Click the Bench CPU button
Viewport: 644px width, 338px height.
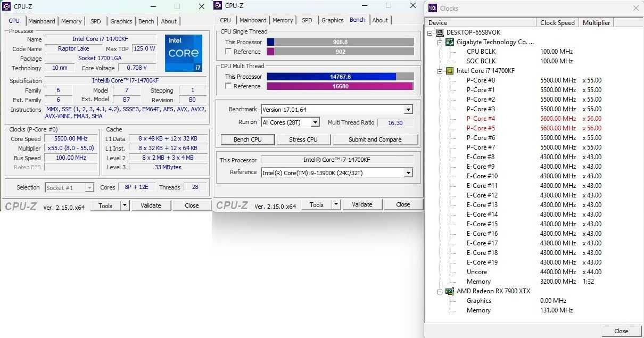click(248, 139)
